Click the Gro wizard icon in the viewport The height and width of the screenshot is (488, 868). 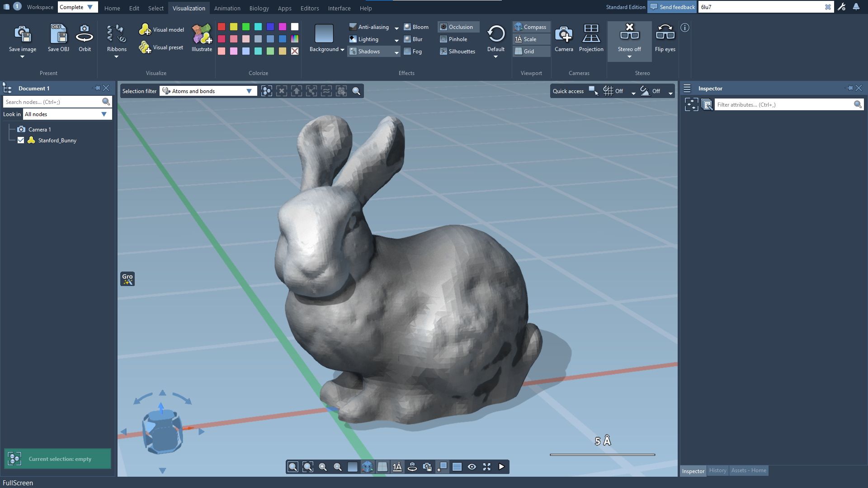(127, 279)
